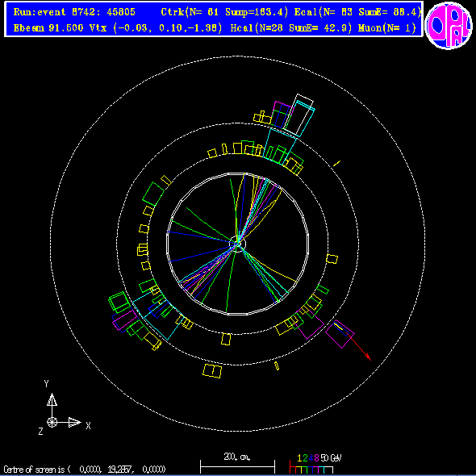The image size is (476, 476).
Task: Click the Centre of screen coordinates text
Action: tap(85, 470)
